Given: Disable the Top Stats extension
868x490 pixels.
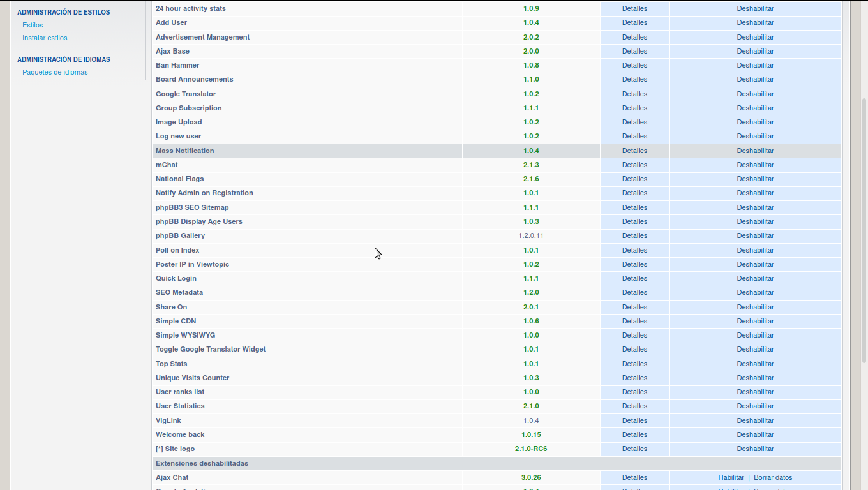Looking at the screenshot, I should click(755, 364).
